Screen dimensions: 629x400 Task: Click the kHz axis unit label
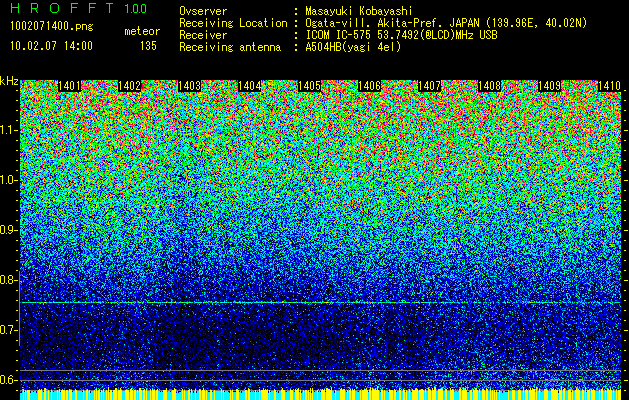coord(9,81)
